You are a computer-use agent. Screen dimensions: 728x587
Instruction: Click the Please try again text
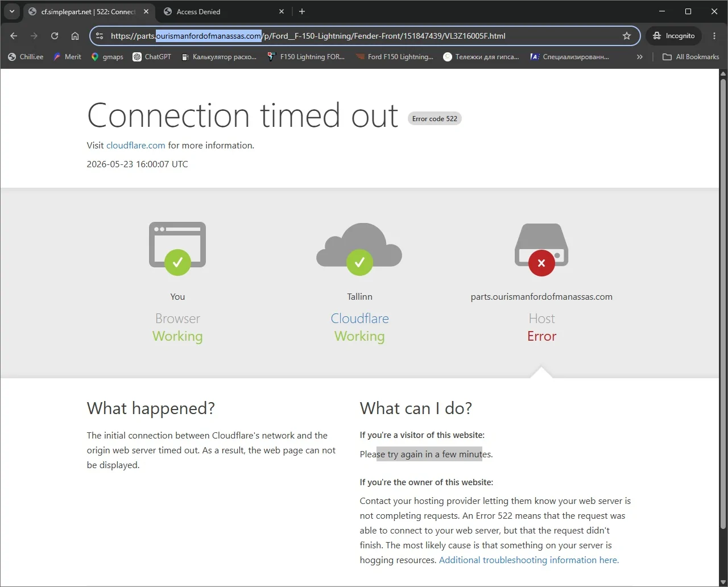(x=427, y=454)
